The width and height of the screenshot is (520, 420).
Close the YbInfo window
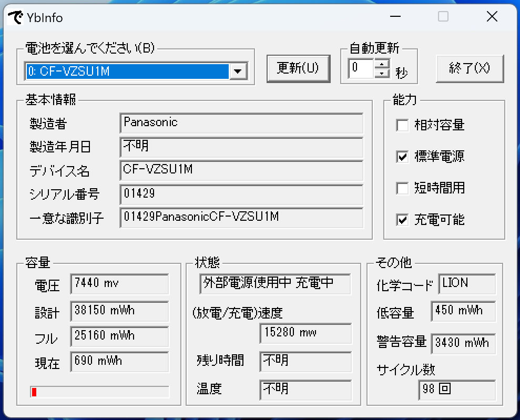click(x=492, y=17)
